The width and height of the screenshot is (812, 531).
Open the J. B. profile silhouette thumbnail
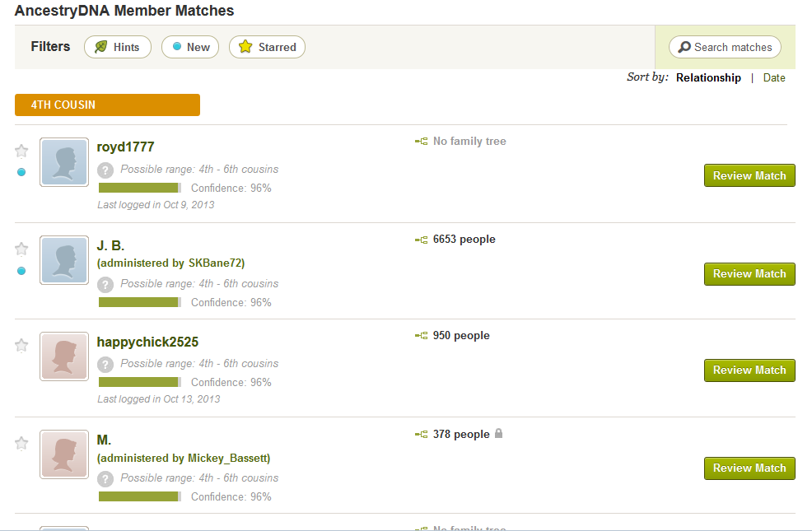point(64,260)
